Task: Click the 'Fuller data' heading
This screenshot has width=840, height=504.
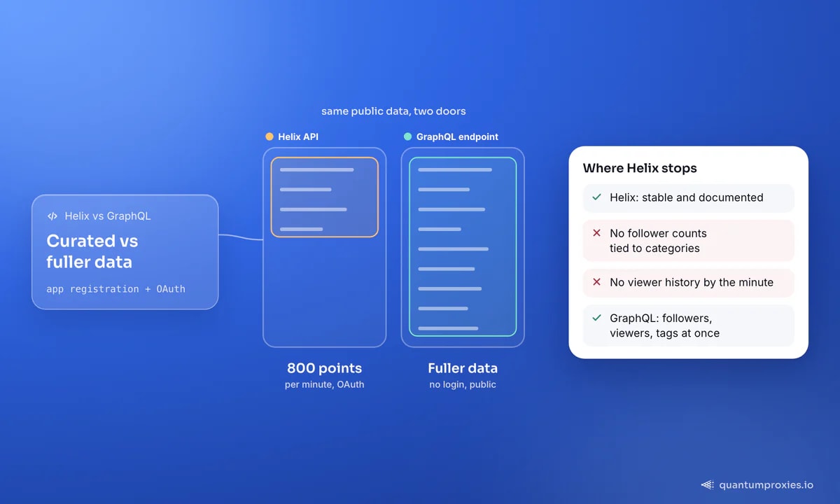Action: click(x=463, y=368)
